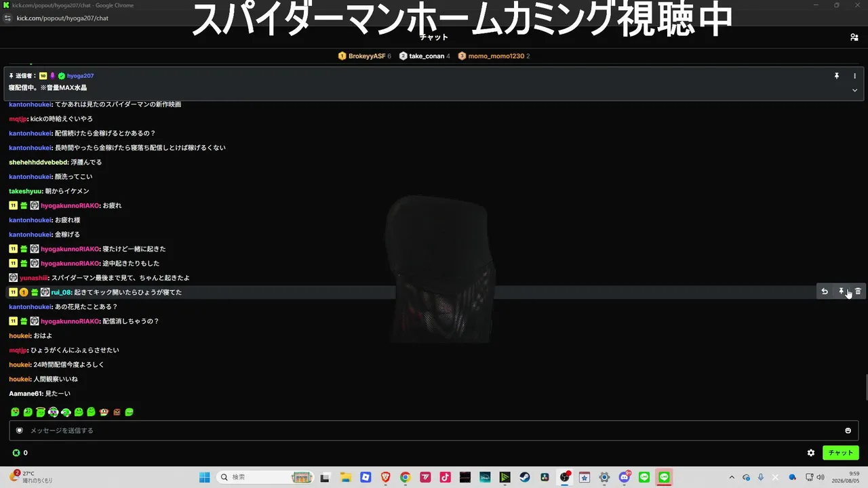Open momo_momo1230 leaderboard entry
The width and height of the screenshot is (868, 488).
(x=494, y=56)
